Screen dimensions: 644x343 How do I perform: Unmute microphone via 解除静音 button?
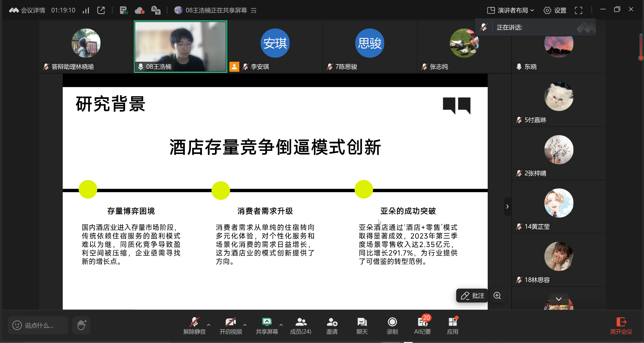tap(195, 325)
